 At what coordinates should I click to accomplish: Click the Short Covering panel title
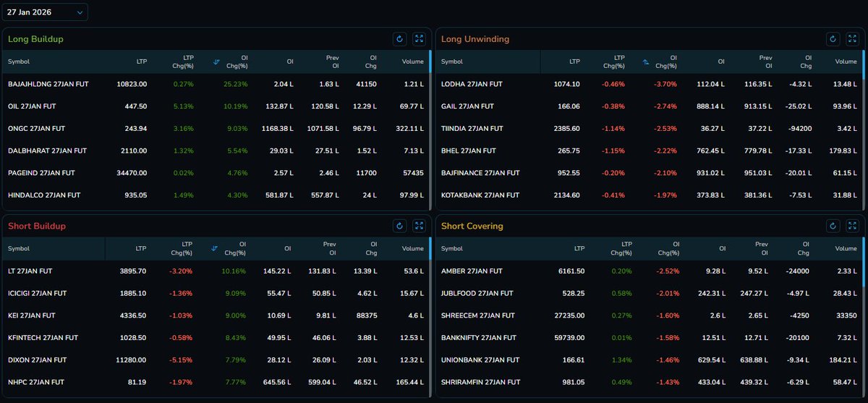pyautogui.click(x=474, y=226)
